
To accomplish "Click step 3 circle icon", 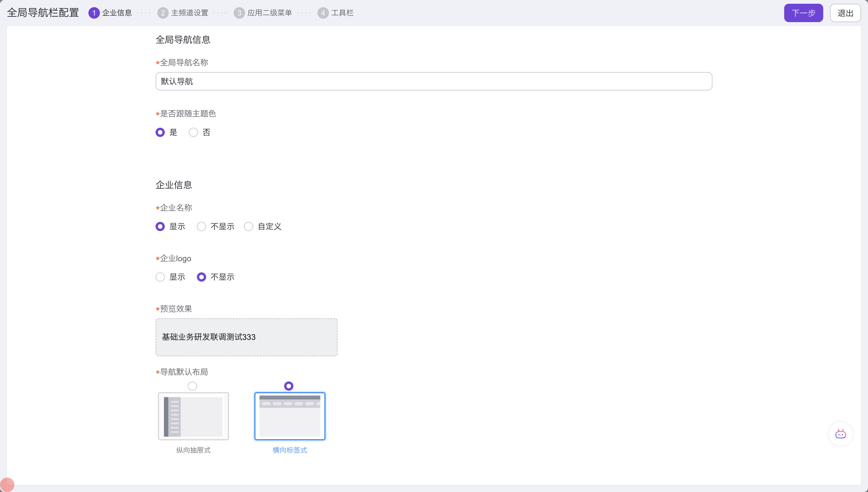I will (x=239, y=13).
